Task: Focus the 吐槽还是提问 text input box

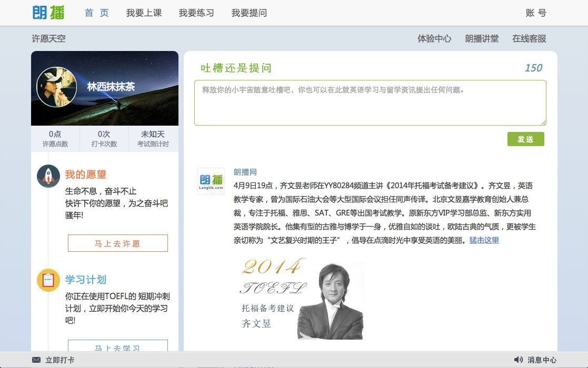Action: (x=370, y=103)
